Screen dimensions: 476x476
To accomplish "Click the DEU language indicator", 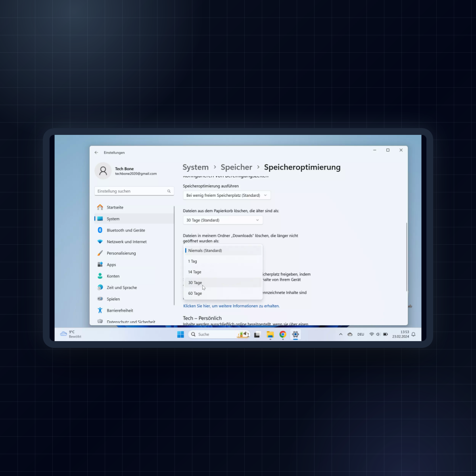I will tap(361, 334).
